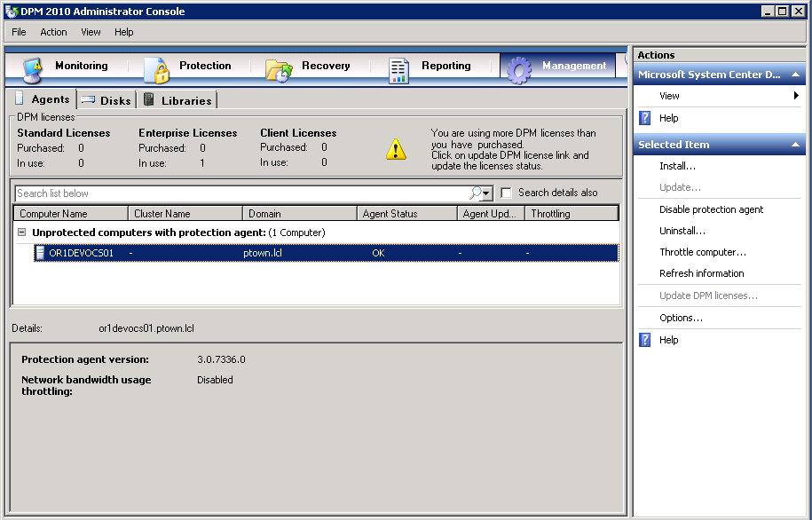
Task: Click OK agent status cell
Action: click(x=378, y=253)
